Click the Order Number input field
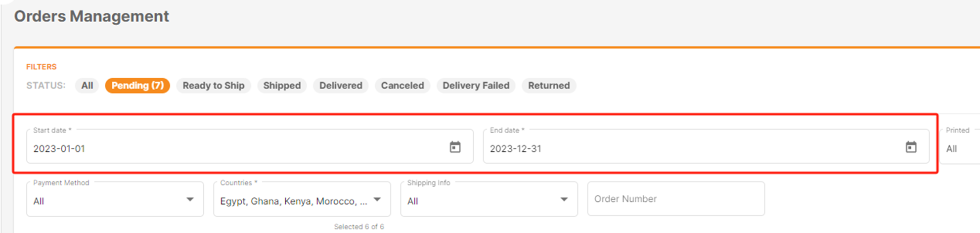This screenshot has width=980, height=233. (676, 199)
